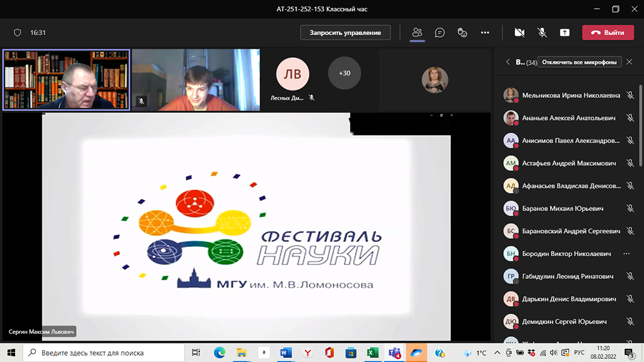Viewport: 644px width, 362px height.
Task: Select the woman's profile photo tile
Action: tap(435, 80)
